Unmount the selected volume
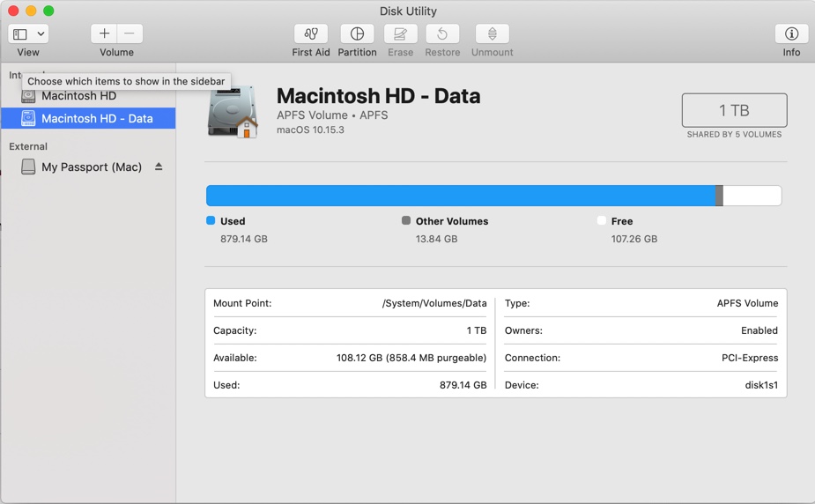 pyautogui.click(x=492, y=33)
